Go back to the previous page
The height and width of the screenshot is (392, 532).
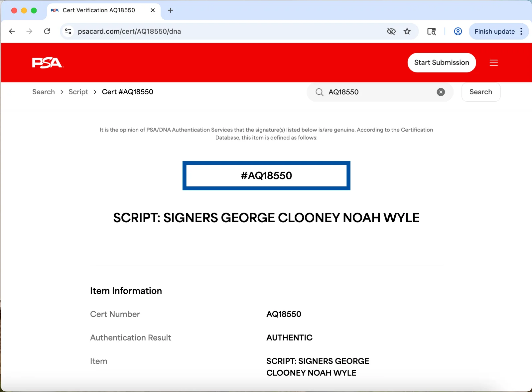[x=12, y=31]
